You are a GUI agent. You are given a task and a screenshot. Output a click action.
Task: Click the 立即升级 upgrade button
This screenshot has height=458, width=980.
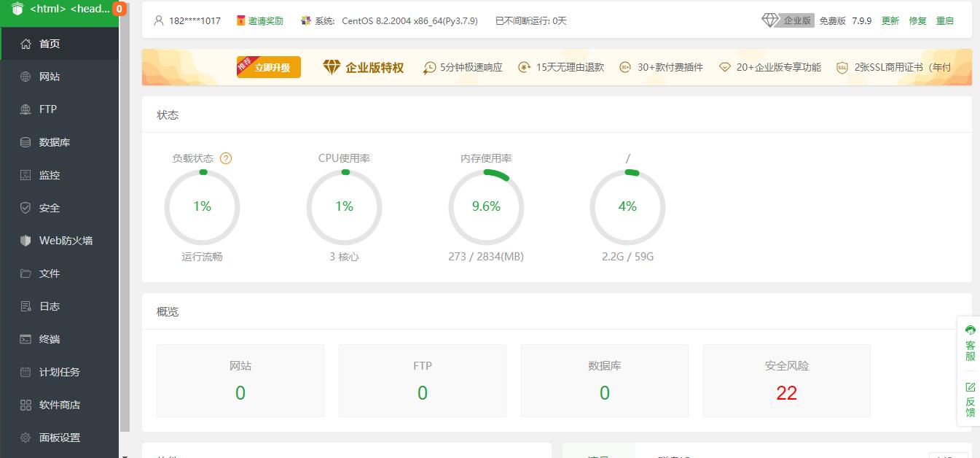269,67
